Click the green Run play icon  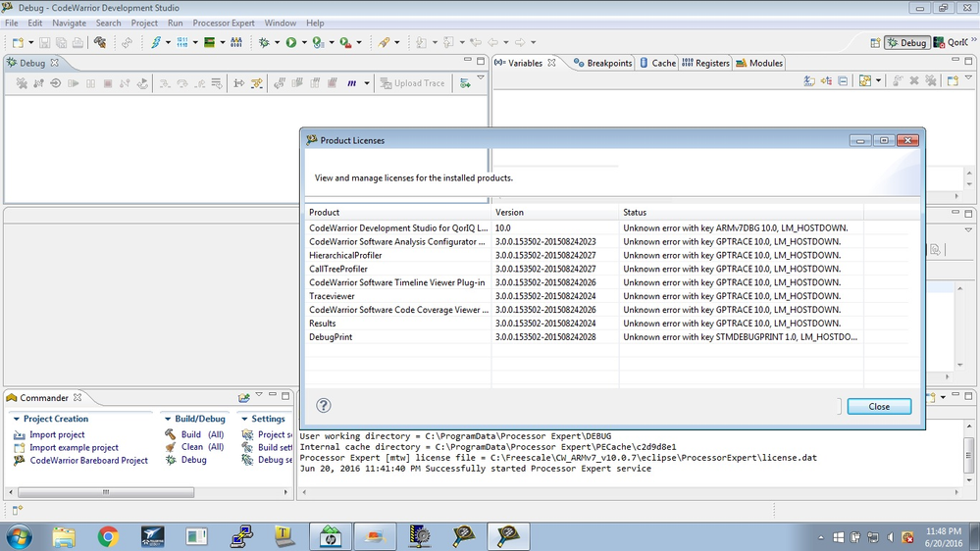click(291, 42)
